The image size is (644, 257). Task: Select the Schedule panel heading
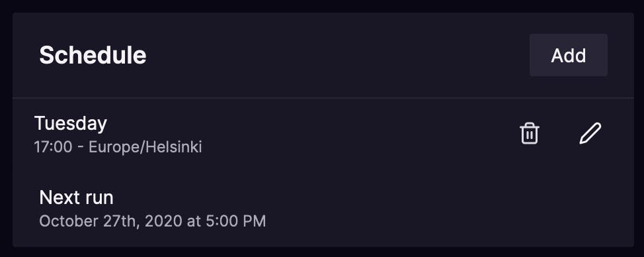(x=93, y=55)
